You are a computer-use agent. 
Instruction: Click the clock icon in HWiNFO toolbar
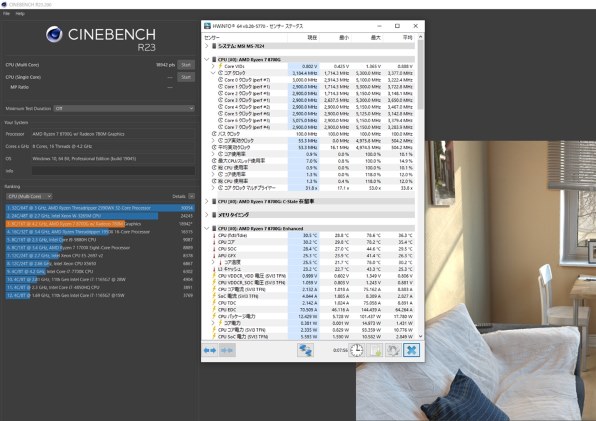pyautogui.click(x=356, y=350)
